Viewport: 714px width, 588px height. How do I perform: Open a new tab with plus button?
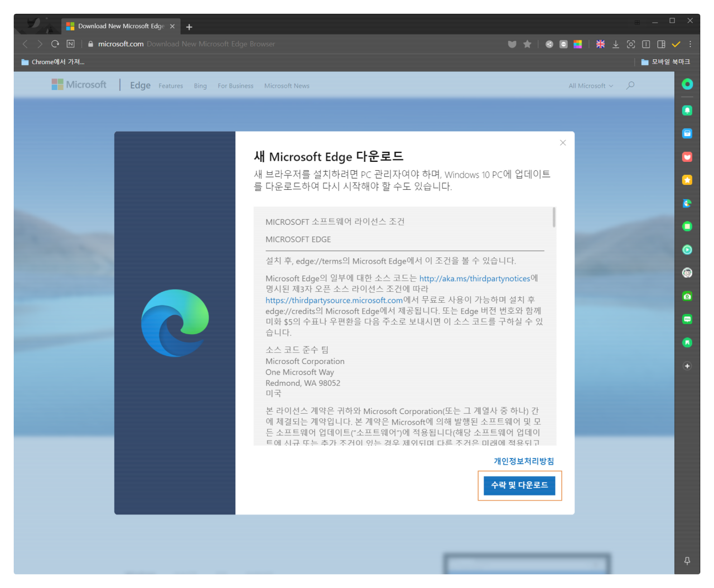pyautogui.click(x=189, y=27)
